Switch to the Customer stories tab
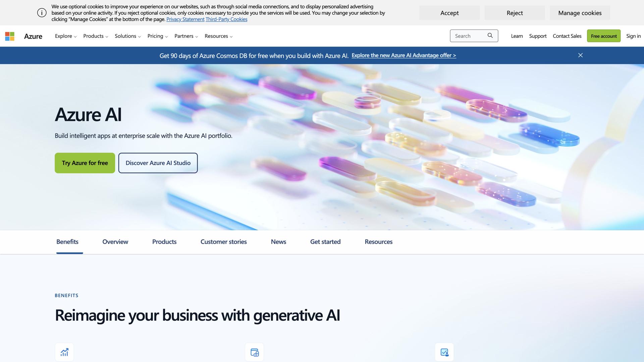Viewport: 644px width, 362px height. tap(223, 242)
